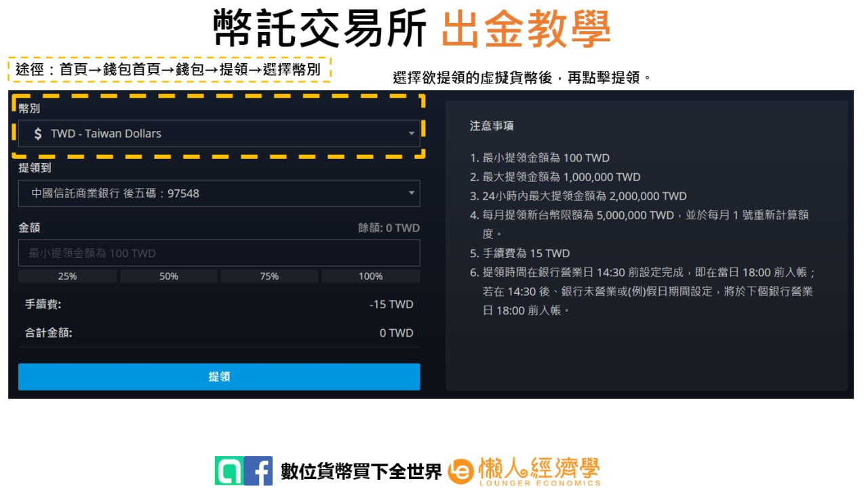Viewport: 868px width, 488px height.
Task: Set amount to 100% button
Action: point(370,276)
